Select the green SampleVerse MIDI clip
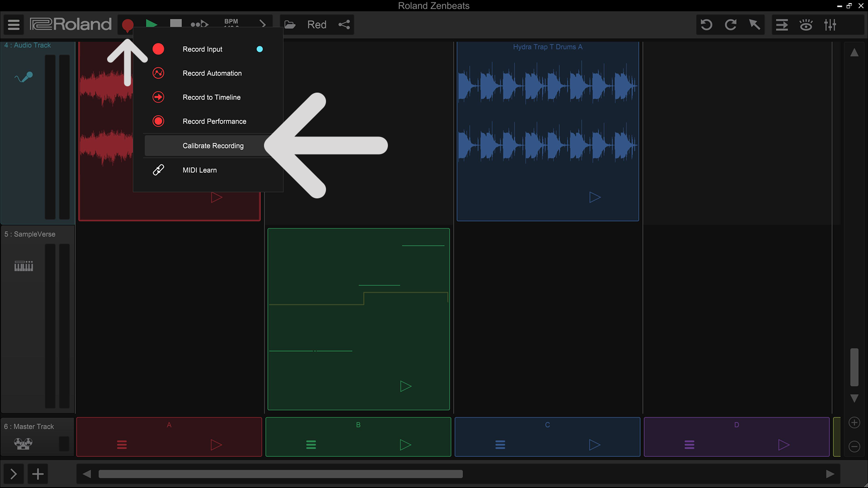This screenshot has height=488, width=868. 359,319
